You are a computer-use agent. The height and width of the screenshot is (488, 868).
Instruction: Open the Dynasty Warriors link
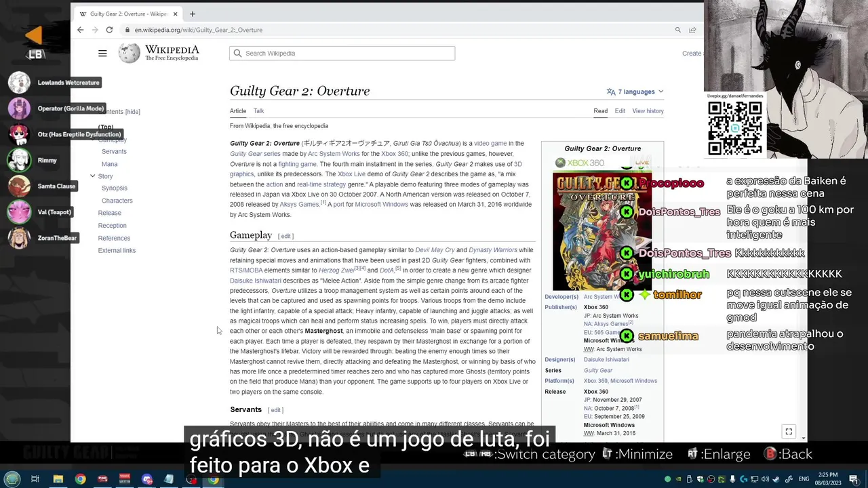point(492,250)
